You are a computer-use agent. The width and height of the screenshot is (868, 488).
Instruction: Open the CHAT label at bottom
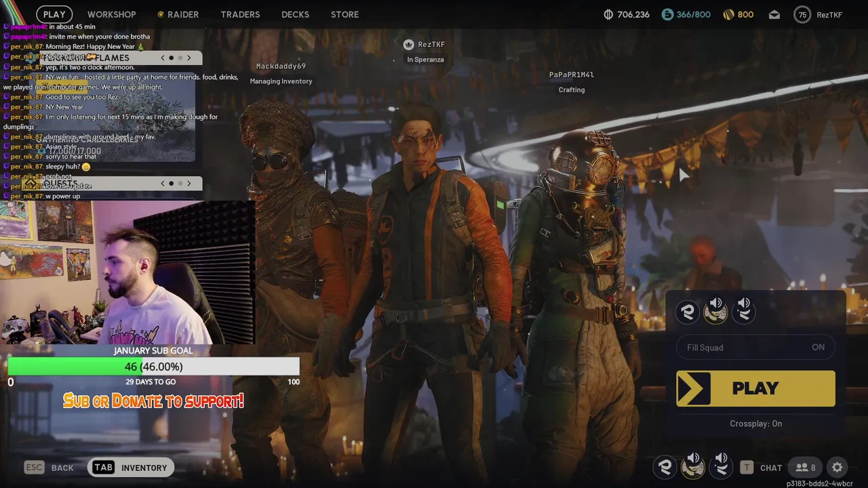tap(771, 468)
